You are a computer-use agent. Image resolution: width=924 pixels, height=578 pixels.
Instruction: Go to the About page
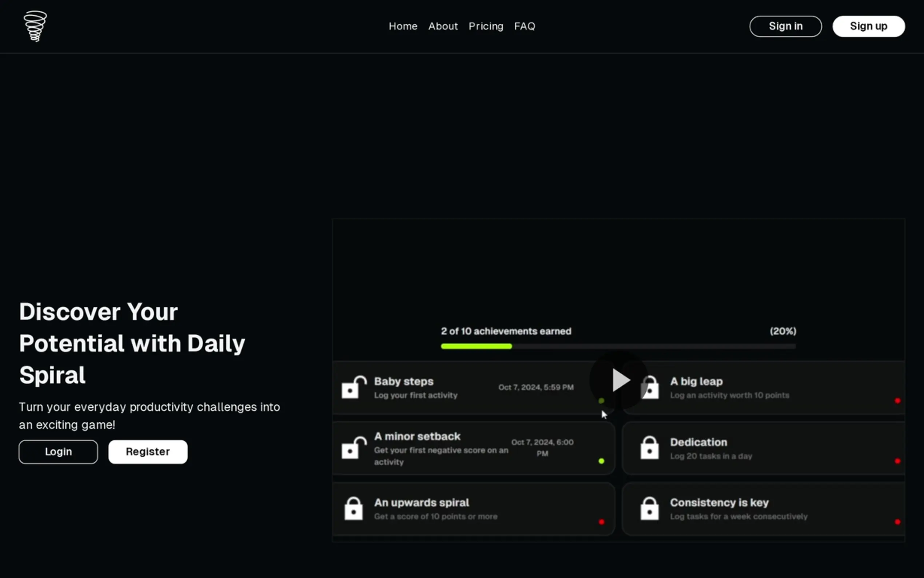coord(443,26)
